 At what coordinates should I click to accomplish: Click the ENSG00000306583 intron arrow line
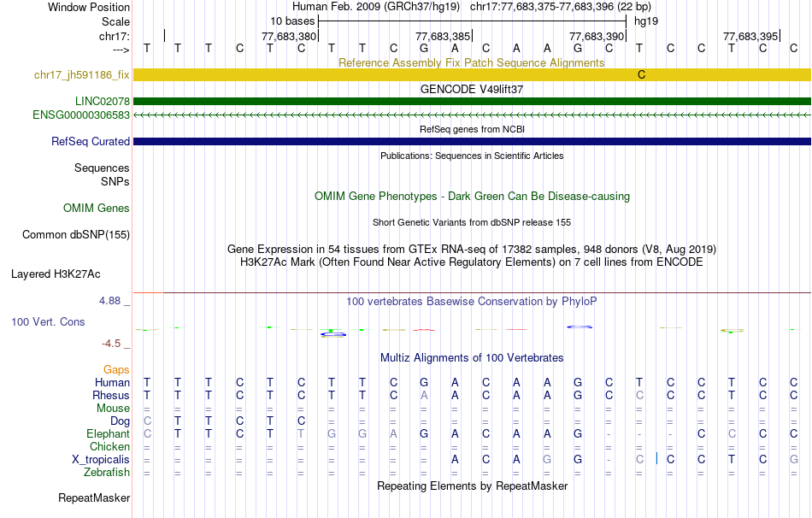tap(472, 115)
